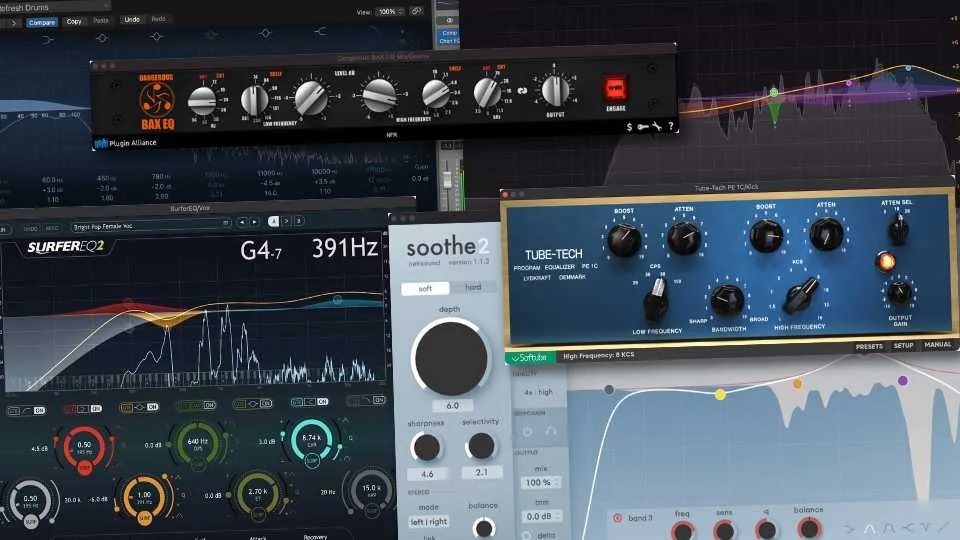Select the yellow band node on the soothe2 graph

pos(720,394)
